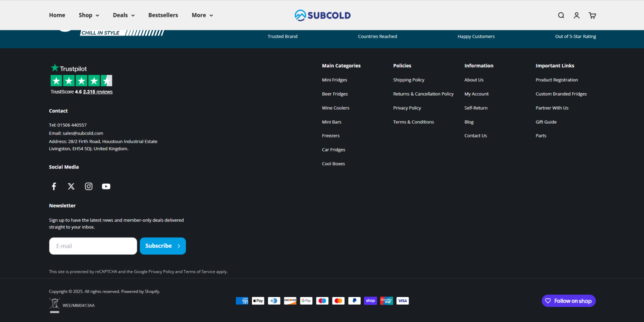Viewport: 644px width, 322px height.
Task: Expand the Shop dropdown menu
Action: tap(89, 15)
